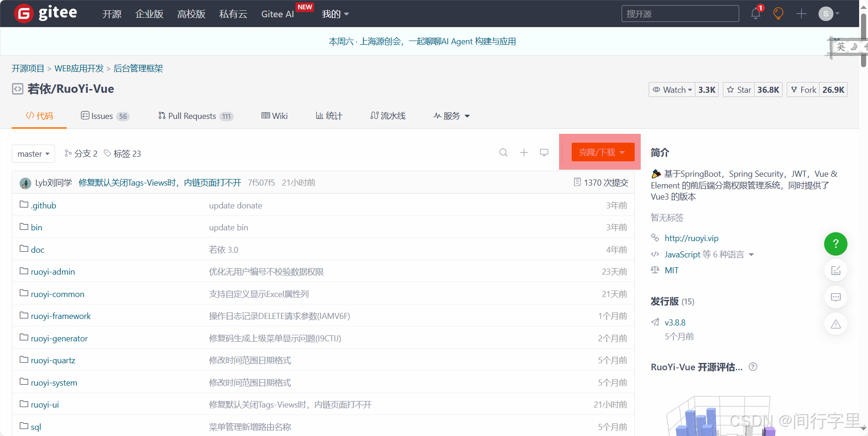This screenshot has height=436, width=868.
Task: Open 私有云 in the top navigation
Action: click(x=233, y=14)
